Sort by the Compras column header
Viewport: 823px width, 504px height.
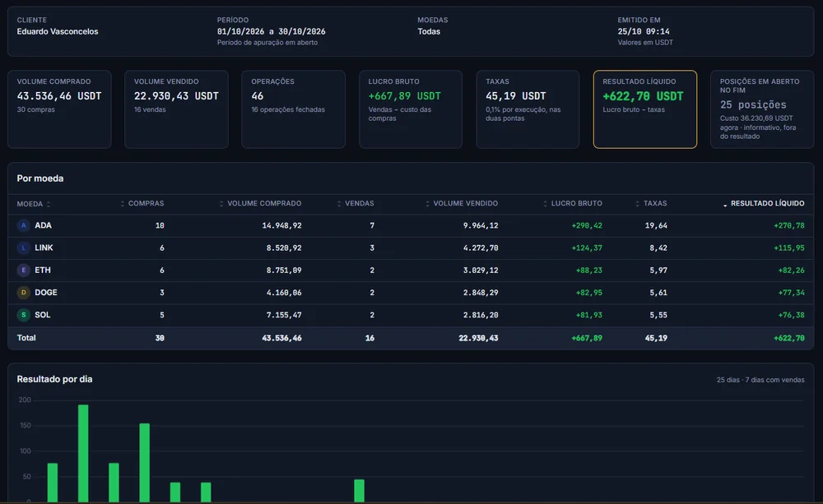142,203
